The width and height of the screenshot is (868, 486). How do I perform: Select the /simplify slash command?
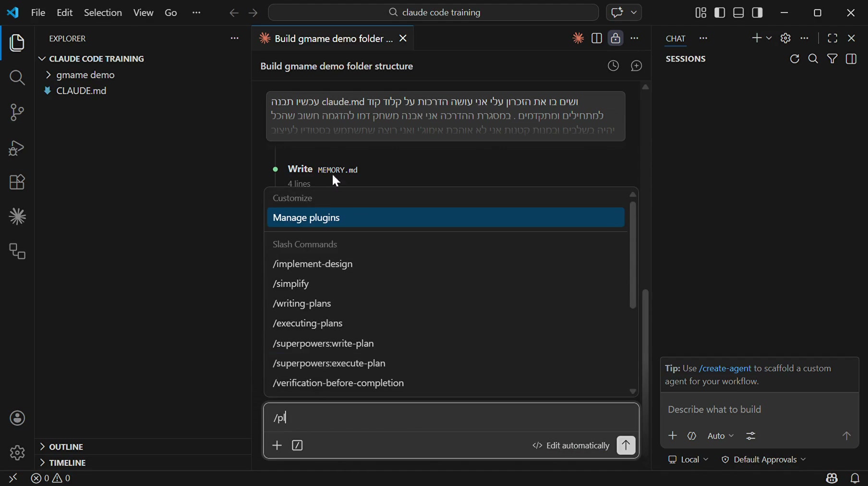446,284
